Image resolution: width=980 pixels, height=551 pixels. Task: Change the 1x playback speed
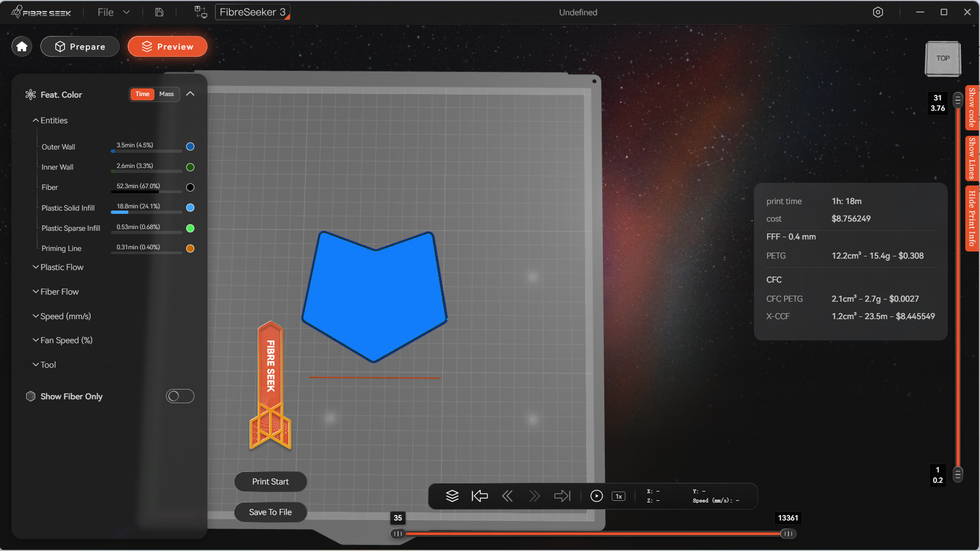pos(619,496)
